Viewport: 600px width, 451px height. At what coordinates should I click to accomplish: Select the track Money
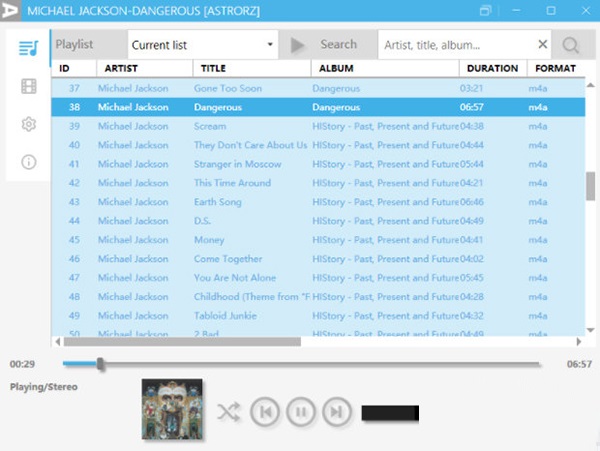click(x=209, y=240)
